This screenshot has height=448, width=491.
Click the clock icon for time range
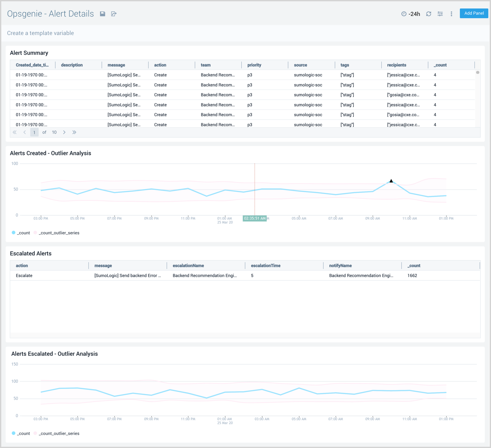403,14
